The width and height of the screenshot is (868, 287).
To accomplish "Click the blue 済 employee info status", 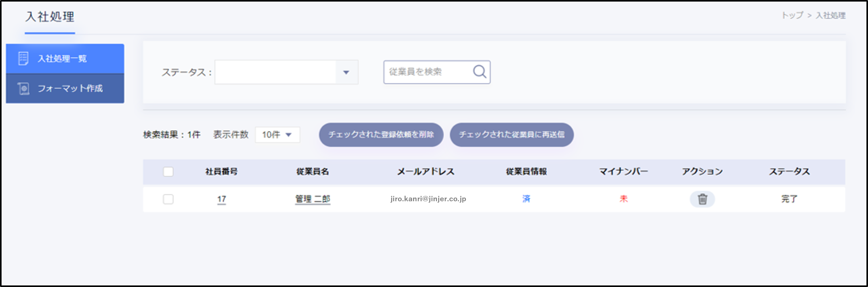I will tap(526, 199).
